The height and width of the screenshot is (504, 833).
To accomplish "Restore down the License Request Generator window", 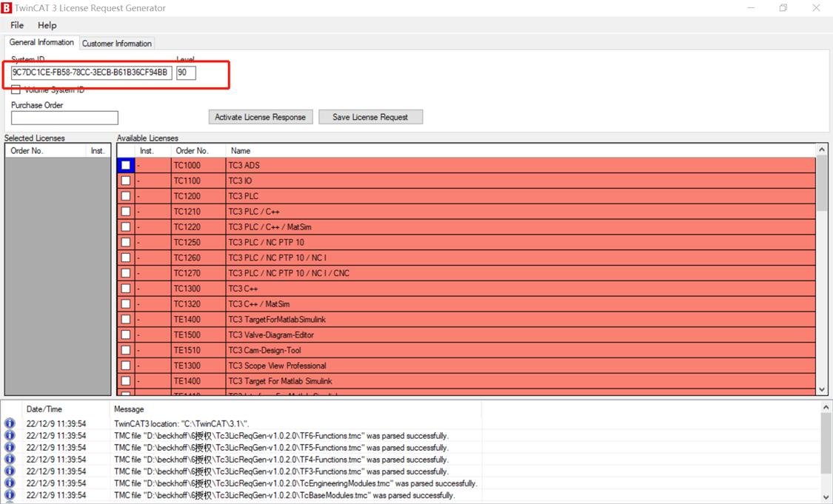I will click(x=783, y=8).
